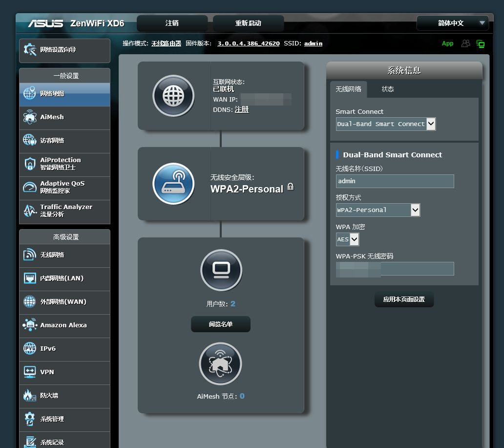The width and height of the screenshot is (504, 448).
Task: Click the IPv6 sidebar icon
Action: (x=30, y=348)
